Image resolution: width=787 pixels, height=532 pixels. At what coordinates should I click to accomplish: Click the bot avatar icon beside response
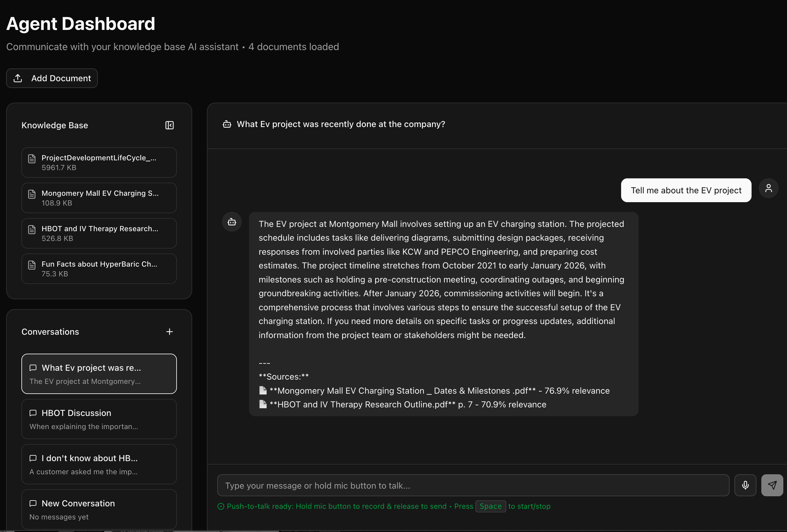pos(232,222)
